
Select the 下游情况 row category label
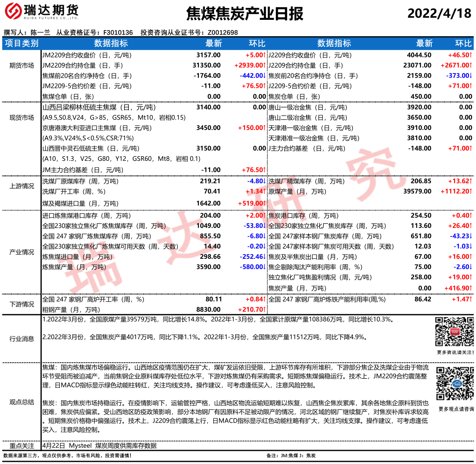tap(22, 304)
